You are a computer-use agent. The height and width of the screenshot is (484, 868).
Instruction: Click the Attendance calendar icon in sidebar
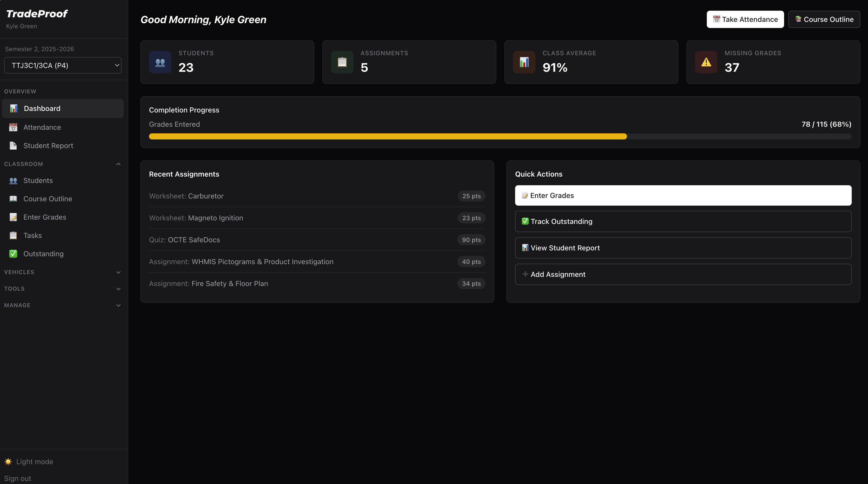[13, 127]
